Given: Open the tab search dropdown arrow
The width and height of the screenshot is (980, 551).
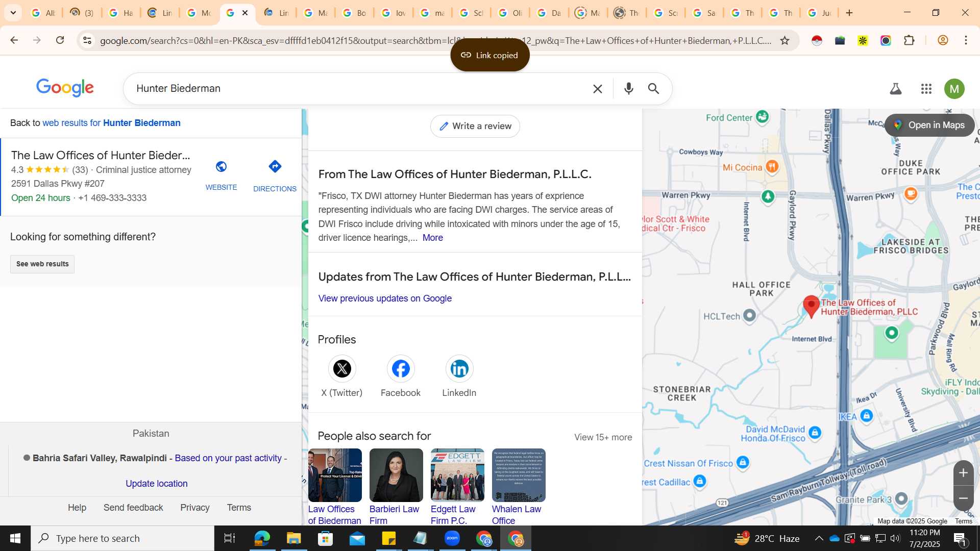Looking at the screenshot, I should pos(13,13).
